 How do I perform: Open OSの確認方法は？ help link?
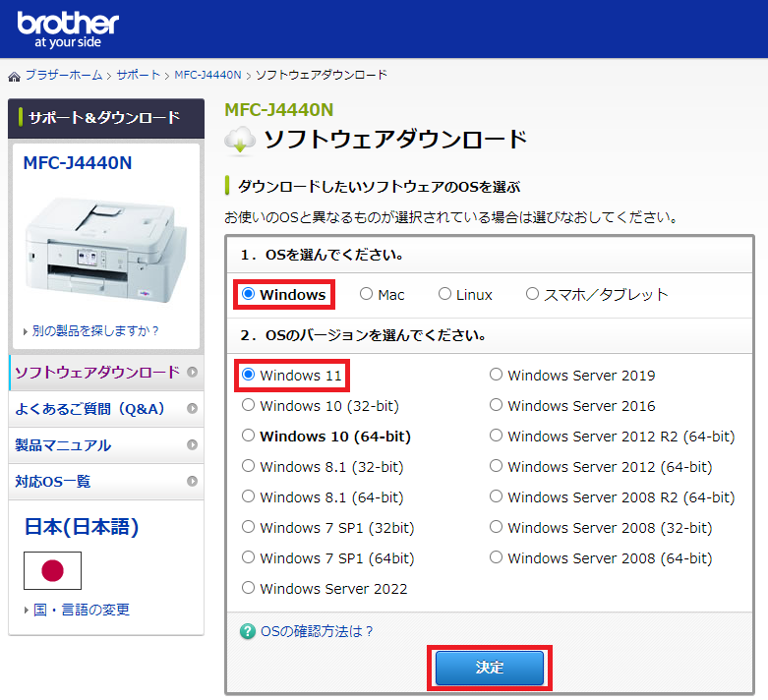point(317,631)
